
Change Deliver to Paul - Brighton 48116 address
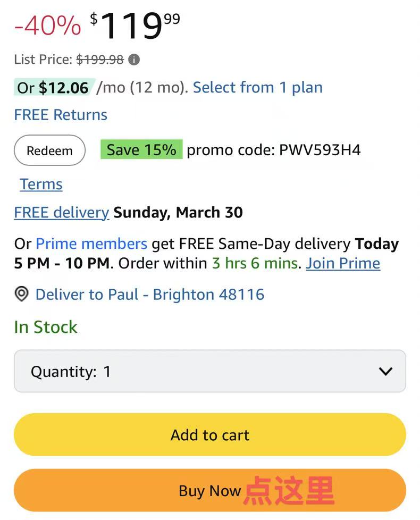pos(149,295)
